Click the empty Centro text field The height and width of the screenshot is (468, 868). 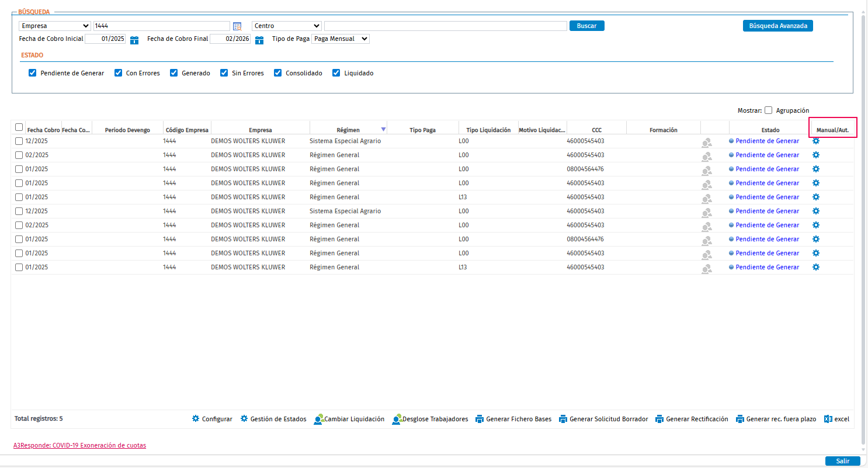[446, 26]
